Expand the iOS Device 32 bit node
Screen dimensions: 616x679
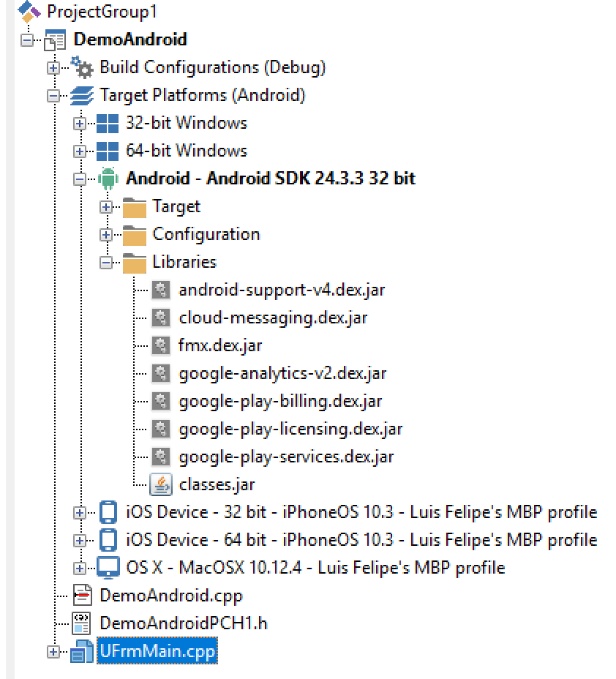tap(80, 513)
